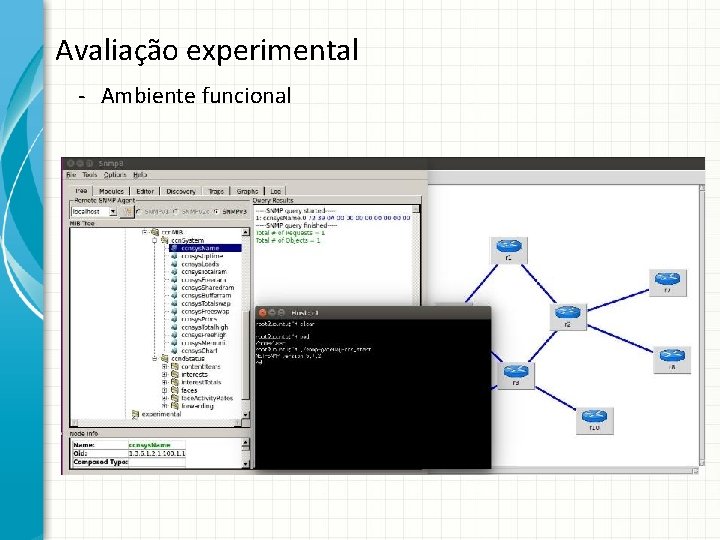The width and height of the screenshot is (720, 540).
Task: Click router r10 icon in topology
Action: [x=595, y=420]
